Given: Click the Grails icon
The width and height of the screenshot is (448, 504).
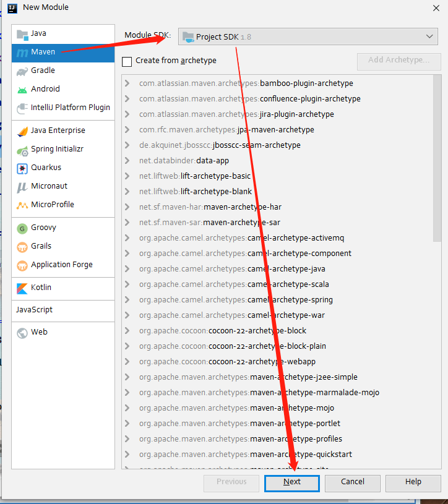Looking at the screenshot, I should coord(22,247).
